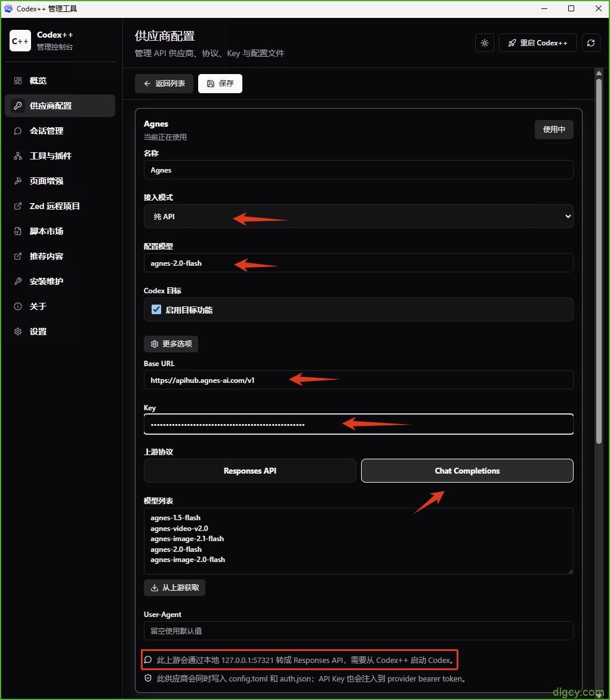The height and width of the screenshot is (700, 610).
Task: Click agnes-1.5-flash in the model list
Action: click(175, 518)
